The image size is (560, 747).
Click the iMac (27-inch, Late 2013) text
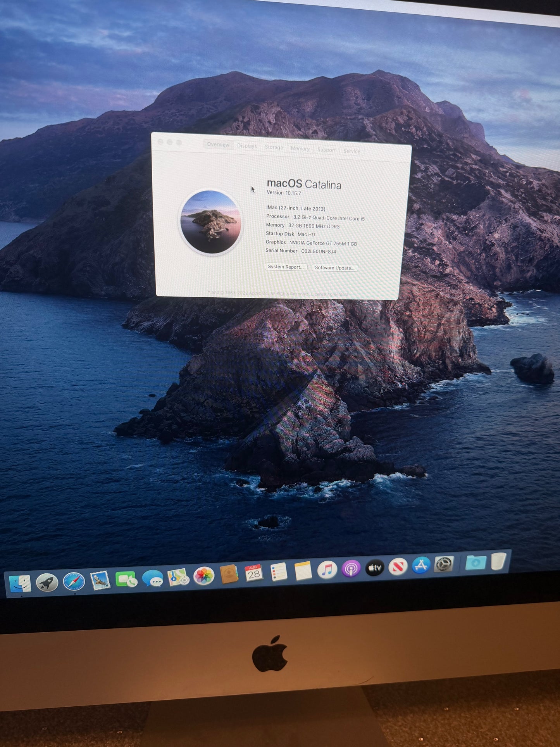296,208
